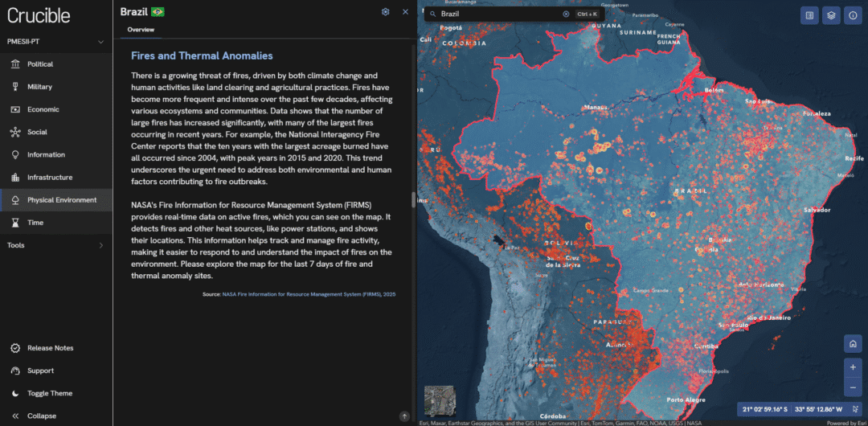Open the NASA FIRMS source link
The image size is (868, 426).
point(309,294)
